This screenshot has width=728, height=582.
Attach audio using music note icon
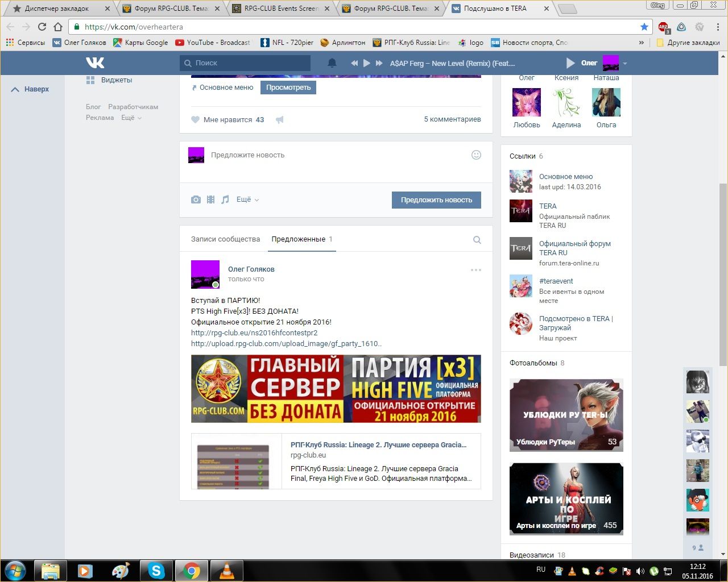pyautogui.click(x=225, y=199)
